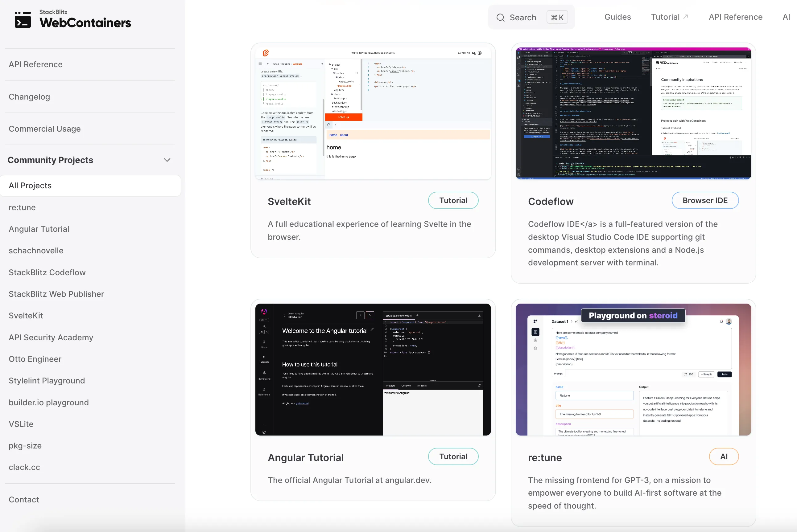
Task: Select schachnovelle in the sidebar
Action: 36,250
